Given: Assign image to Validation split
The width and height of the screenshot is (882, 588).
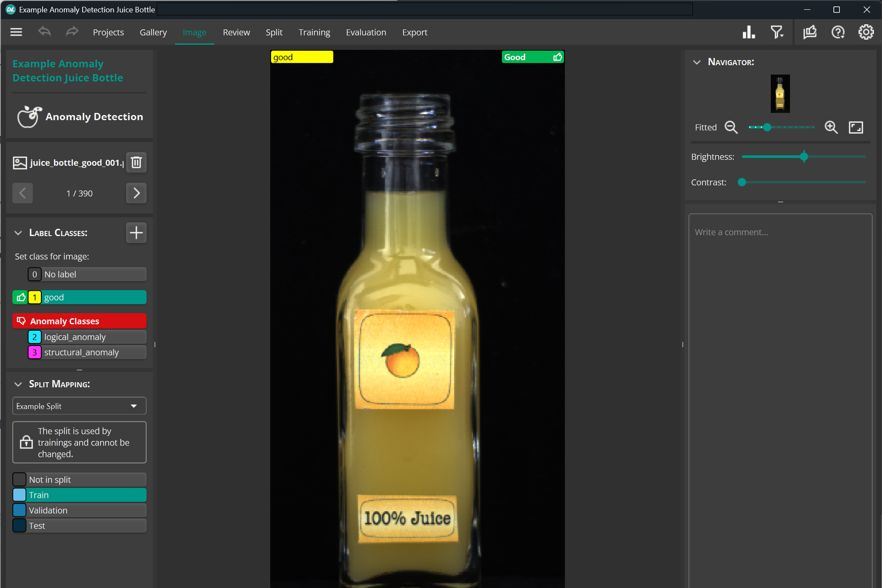Looking at the screenshot, I should point(79,510).
